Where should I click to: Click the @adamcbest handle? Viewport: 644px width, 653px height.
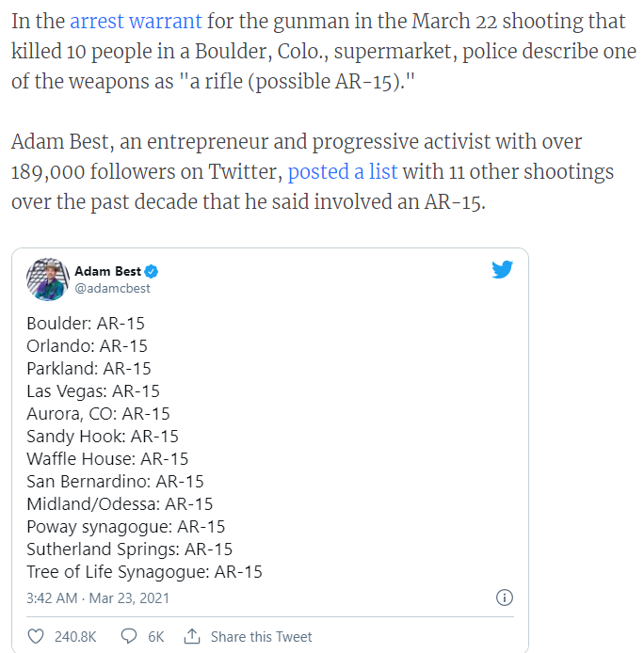coord(113,288)
